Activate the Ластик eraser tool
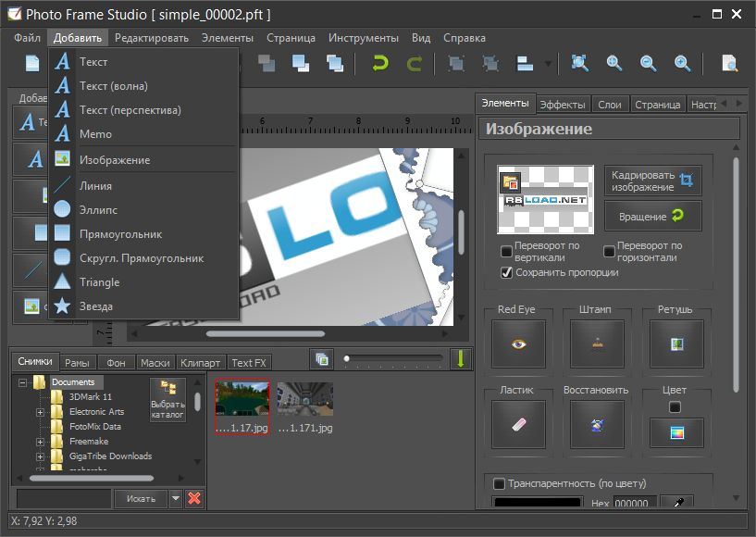The height and width of the screenshot is (537, 756). pos(518,423)
